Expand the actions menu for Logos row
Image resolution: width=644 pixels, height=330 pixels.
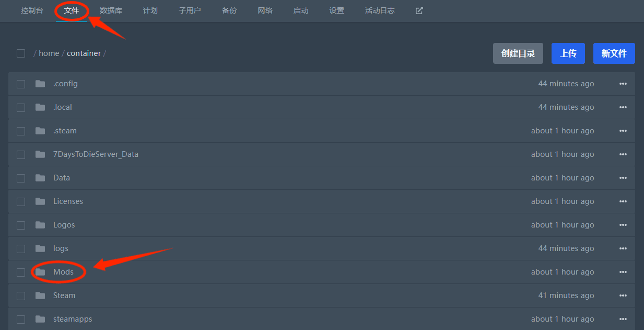(623, 225)
